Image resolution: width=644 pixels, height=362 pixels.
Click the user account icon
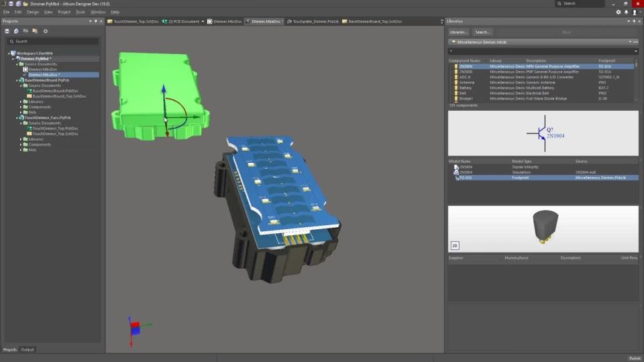tap(635, 12)
